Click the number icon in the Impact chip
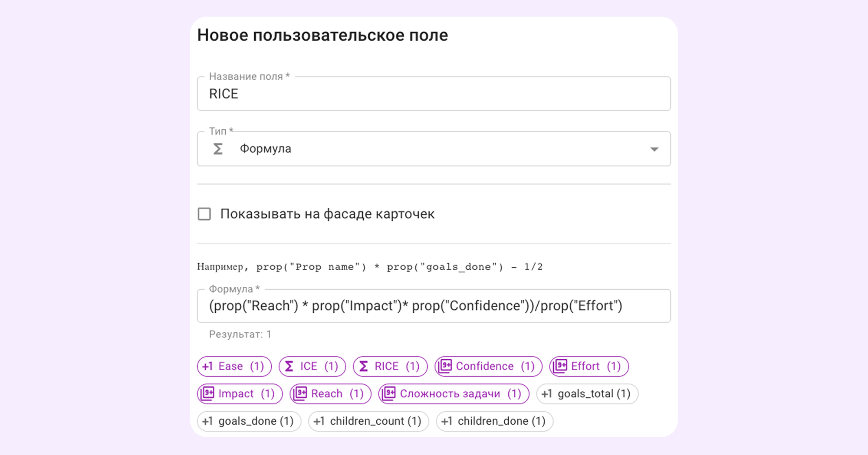 click(207, 394)
